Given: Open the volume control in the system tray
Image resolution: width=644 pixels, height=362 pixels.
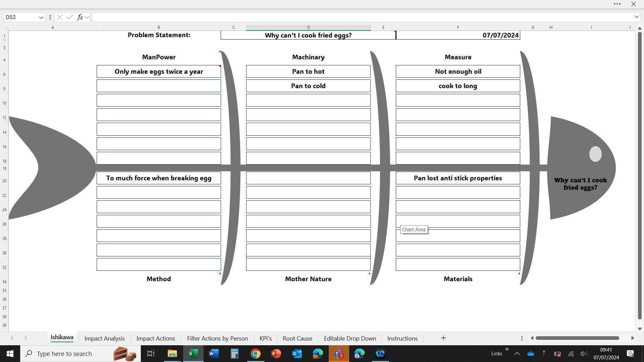Looking at the screenshot, I should [584, 354].
